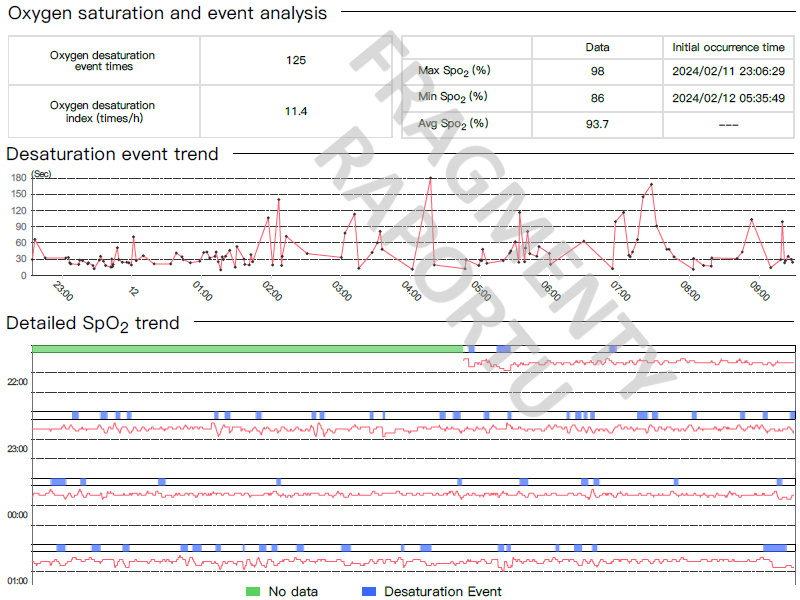Image resolution: width=800 pixels, height=600 pixels.
Task: Click the green No data legend swatch
Action: point(253,591)
